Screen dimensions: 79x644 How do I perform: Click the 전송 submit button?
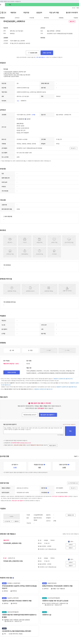(70, 431)
